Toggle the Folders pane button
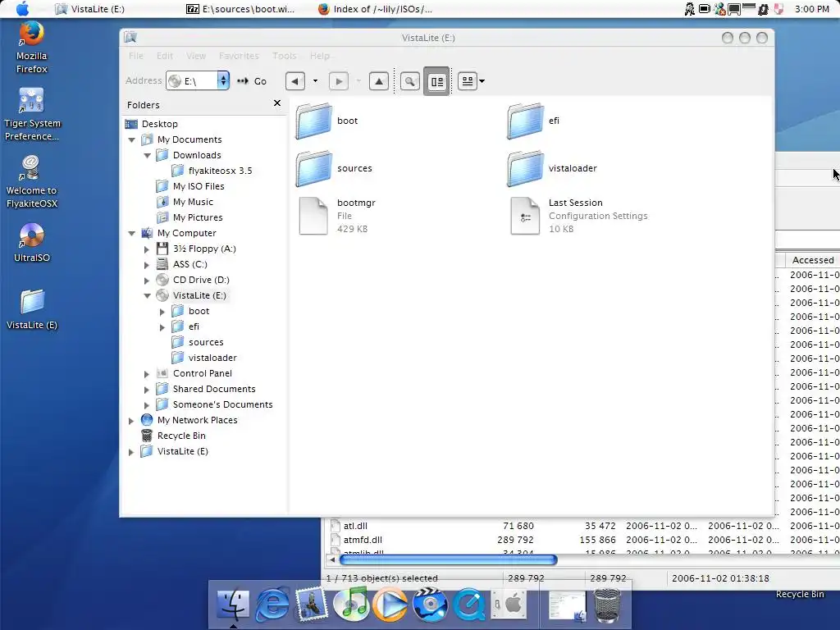This screenshot has height=630, width=840. click(436, 81)
